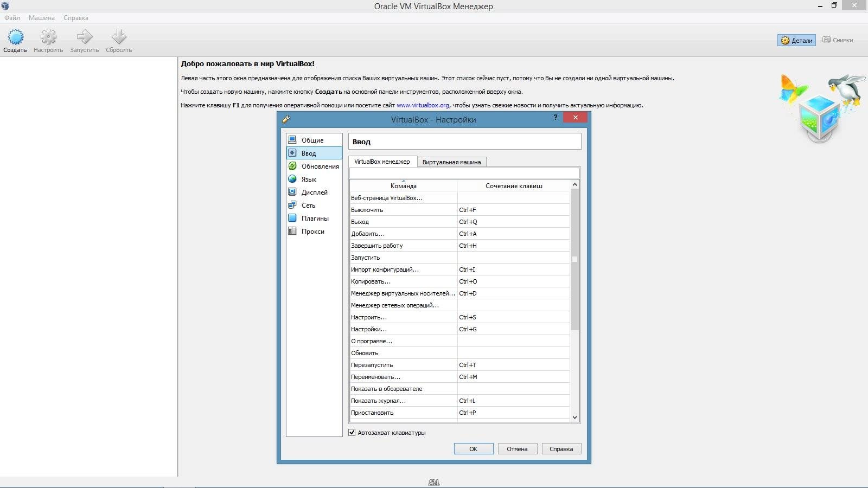Click the Ctrl+G shortcut cell
The width and height of the screenshot is (868, 488).
[514, 329]
